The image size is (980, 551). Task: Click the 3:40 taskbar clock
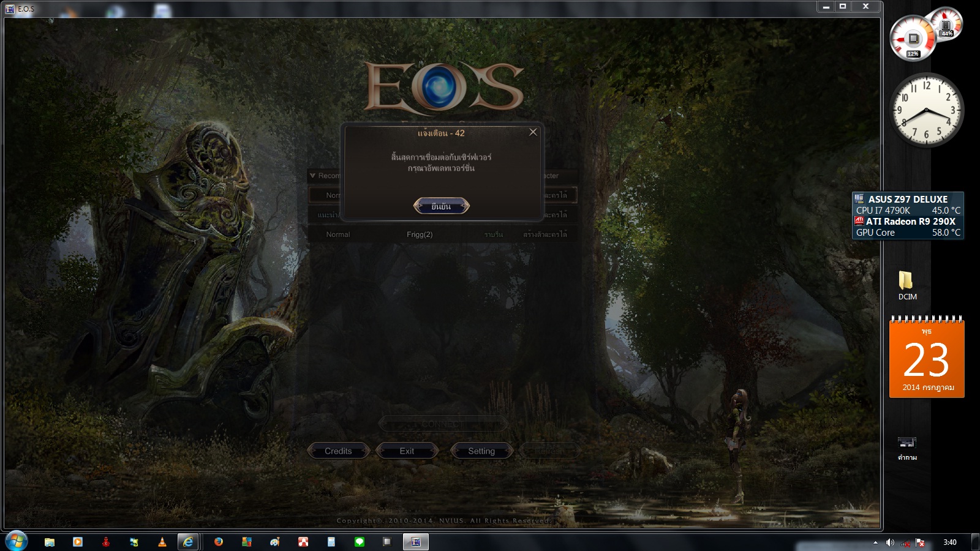point(950,542)
